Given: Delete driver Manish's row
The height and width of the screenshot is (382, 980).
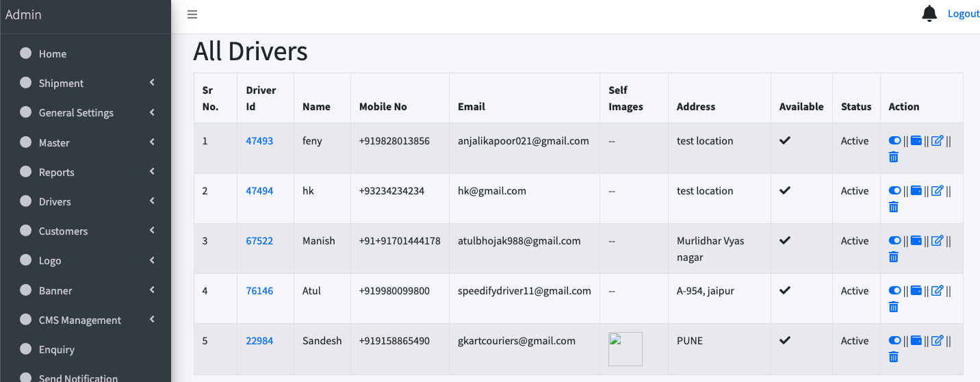Looking at the screenshot, I should tap(893, 257).
